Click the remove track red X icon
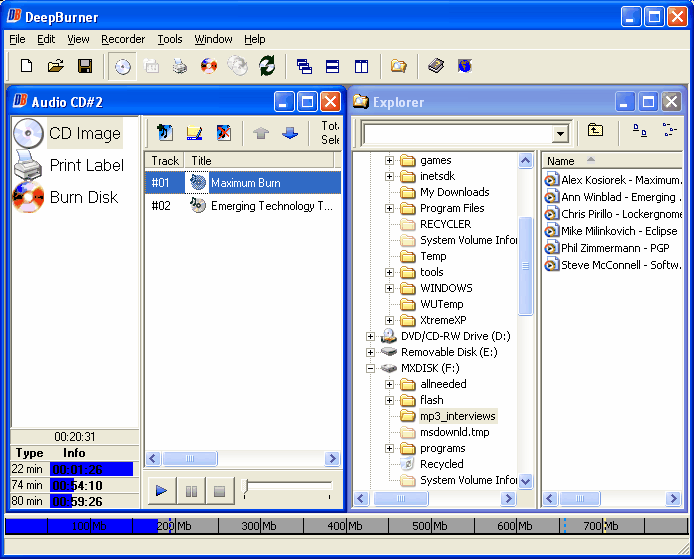 (x=224, y=132)
